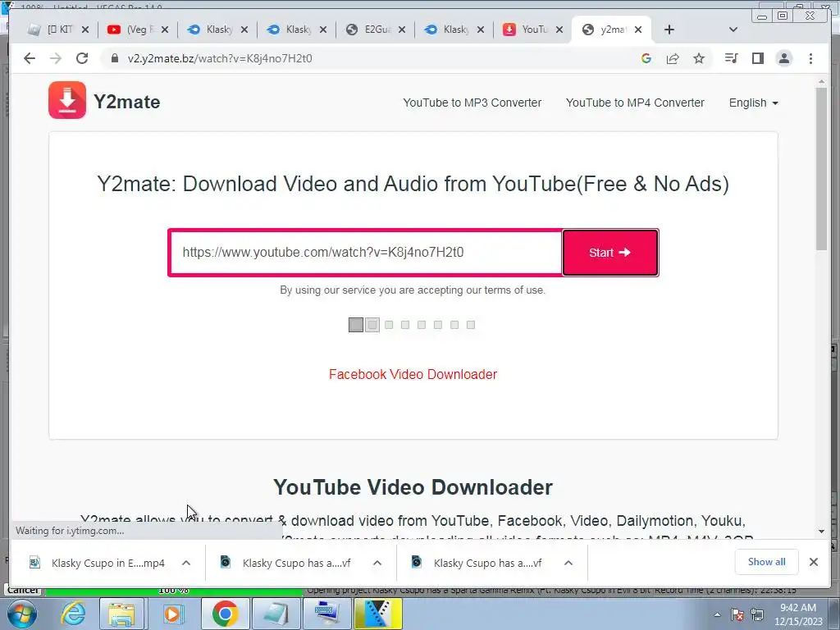Reload the y2mate page
Image resolution: width=840 pixels, height=630 pixels.
pos(82,58)
